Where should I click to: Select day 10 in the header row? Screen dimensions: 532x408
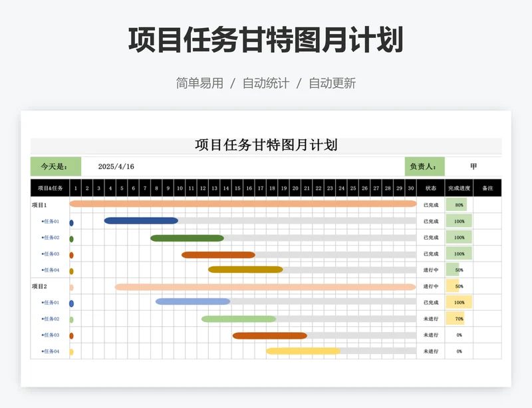coord(180,188)
